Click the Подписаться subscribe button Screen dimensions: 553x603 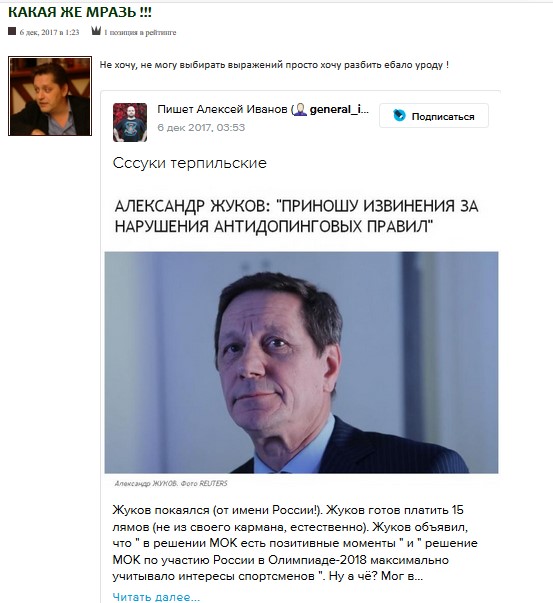434,115
